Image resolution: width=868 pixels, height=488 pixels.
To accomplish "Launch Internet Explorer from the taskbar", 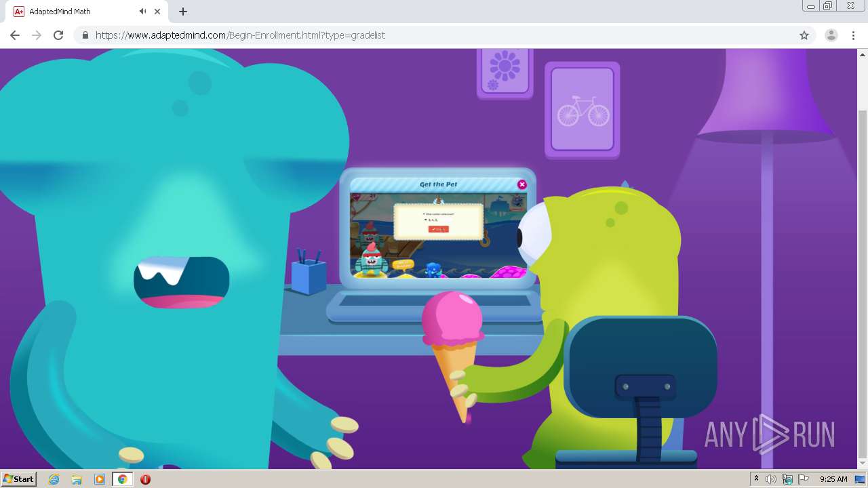I will pos(54,479).
